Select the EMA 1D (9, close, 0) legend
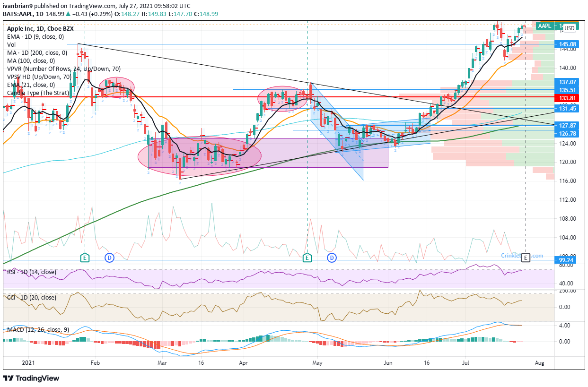Screen dimensions: 588x387 pos(35,36)
